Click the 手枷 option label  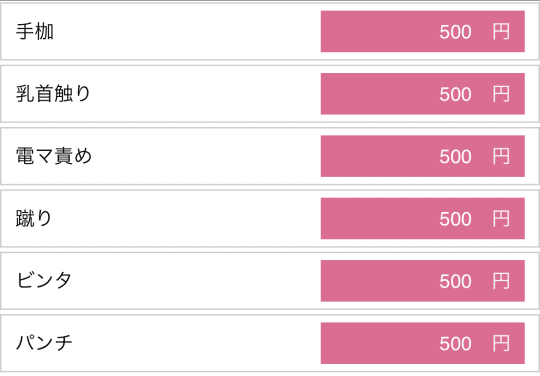35,32
